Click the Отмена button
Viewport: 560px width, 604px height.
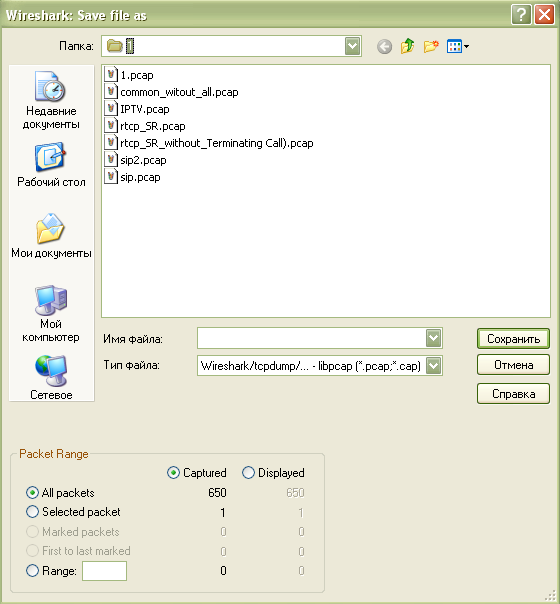pyautogui.click(x=513, y=365)
